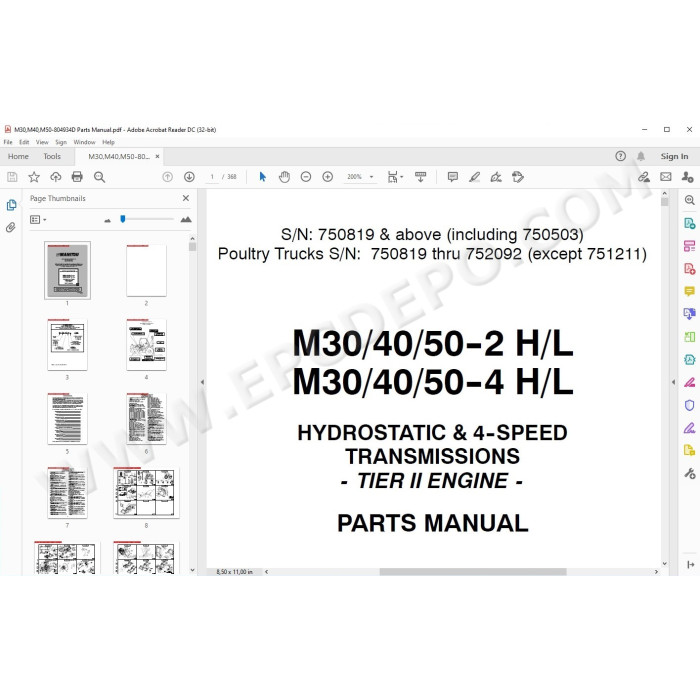The image size is (700, 700).
Task: Select page 3 thumbnail
Action: click(67, 344)
